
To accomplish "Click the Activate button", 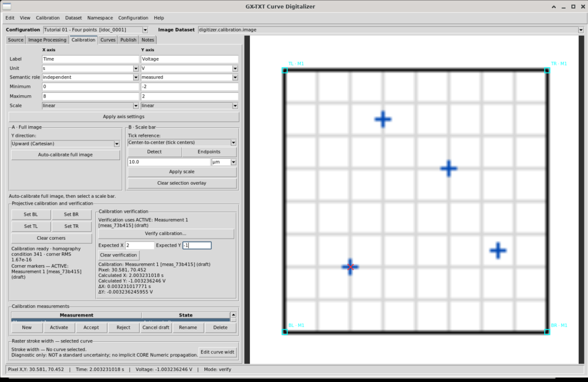I will pyautogui.click(x=59, y=328).
